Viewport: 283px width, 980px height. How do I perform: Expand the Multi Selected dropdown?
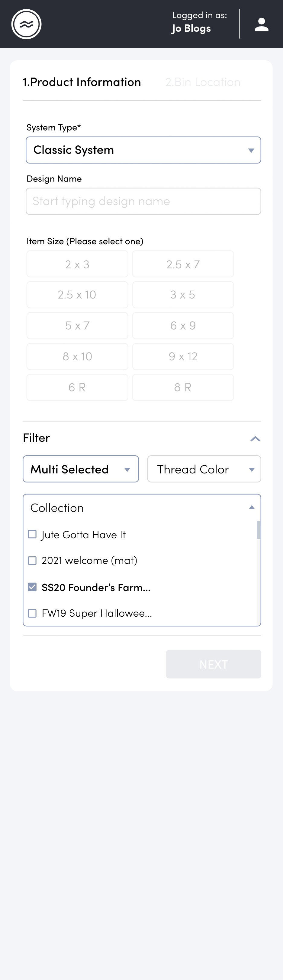[81, 469]
